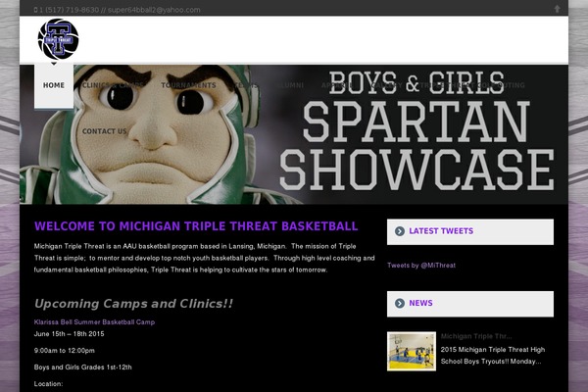
Task: Open the Tweets by @MiThreat link
Action: coord(421,266)
